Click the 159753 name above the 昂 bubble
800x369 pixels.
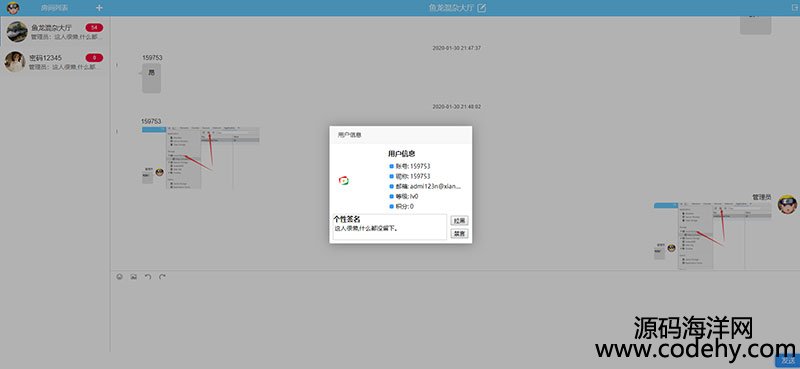coord(152,58)
